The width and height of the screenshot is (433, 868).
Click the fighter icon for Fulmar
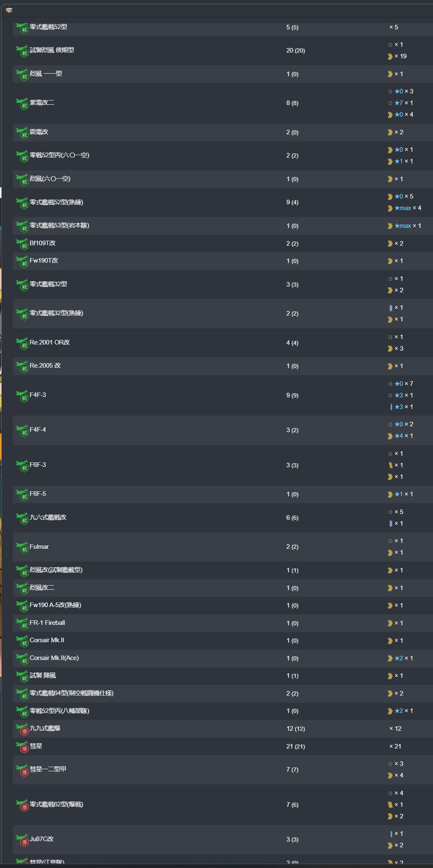(22, 547)
